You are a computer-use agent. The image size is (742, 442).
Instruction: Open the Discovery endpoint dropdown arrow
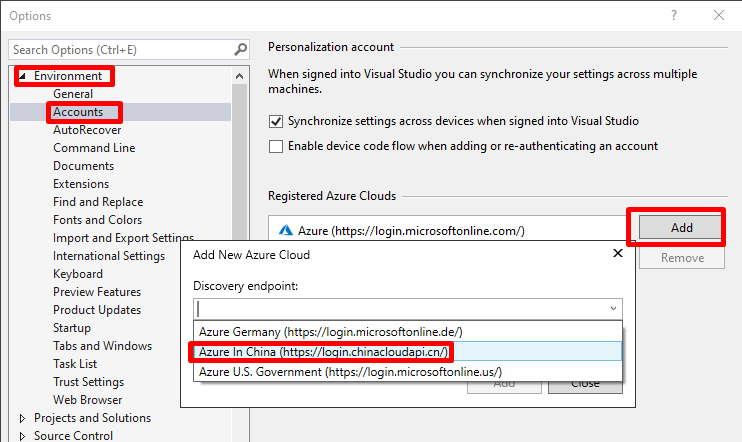(613, 309)
